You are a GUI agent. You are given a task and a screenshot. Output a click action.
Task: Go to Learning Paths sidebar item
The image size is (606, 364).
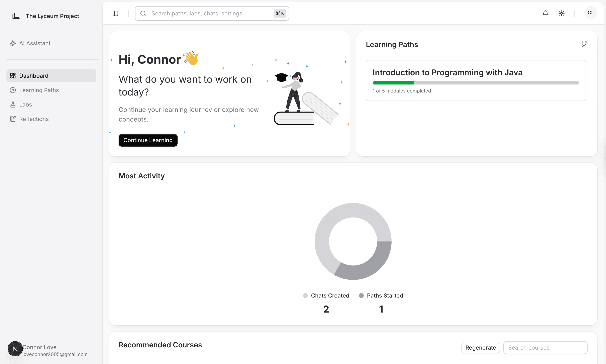tap(39, 90)
